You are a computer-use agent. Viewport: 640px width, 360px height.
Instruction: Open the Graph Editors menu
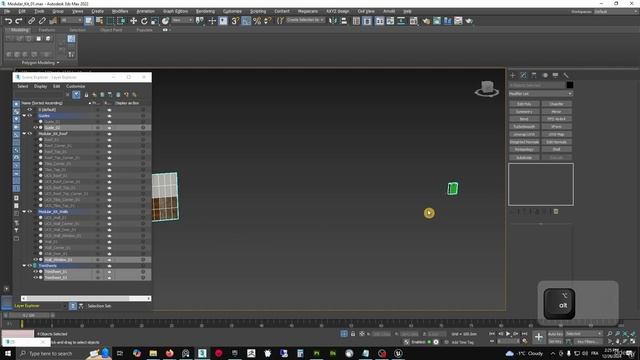click(175, 11)
